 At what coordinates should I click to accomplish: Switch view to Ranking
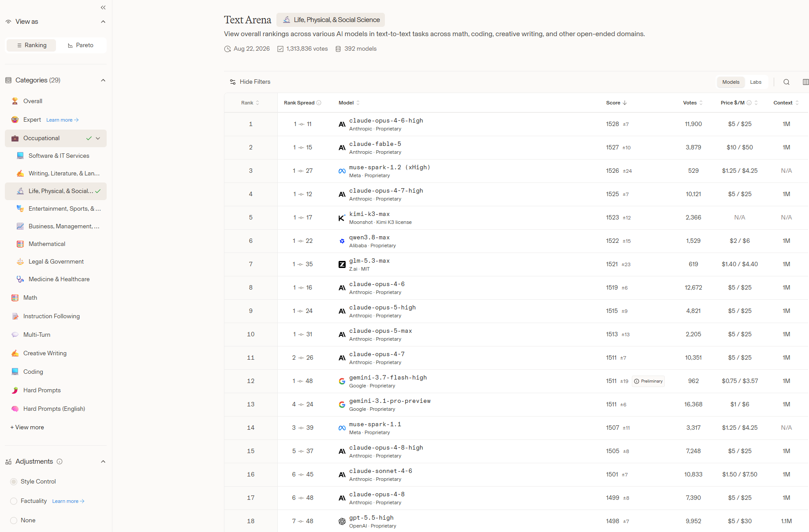coord(31,45)
